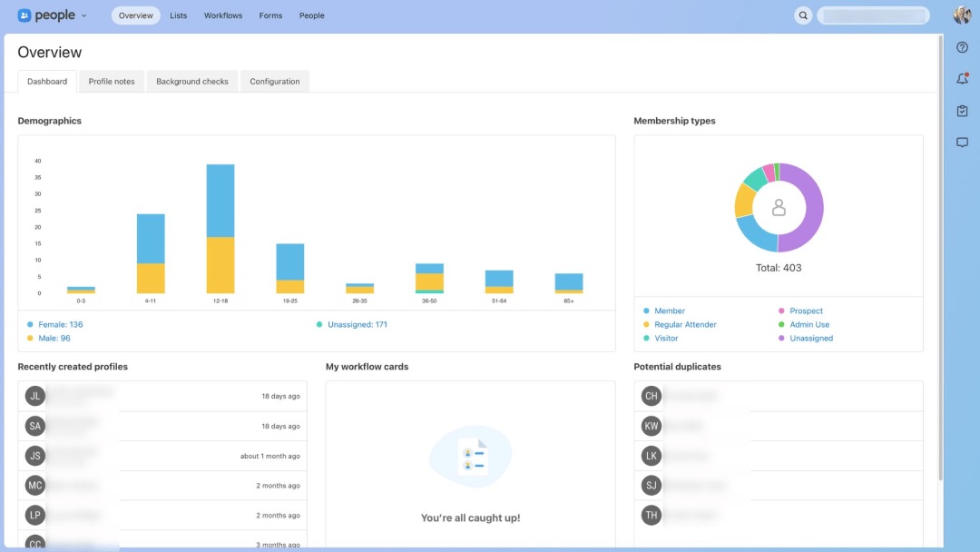Open the Lists nav item
Viewport: 980px width, 552px height.
point(178,15)
